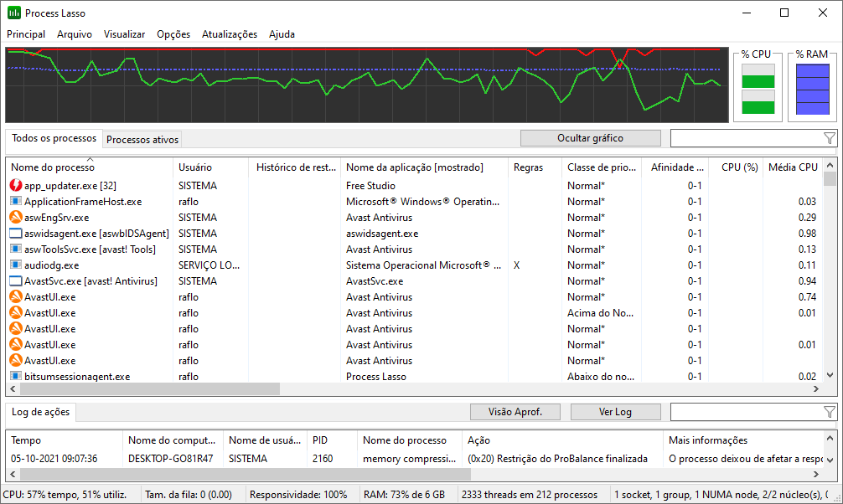Click the aswidsagent.exe process icon
This screenshot has height=504, width=843.
click(x=16, y=234)
